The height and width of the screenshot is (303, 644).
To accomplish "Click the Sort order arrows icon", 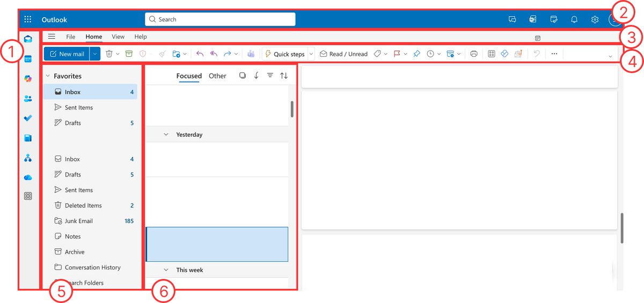I will 284,76.
